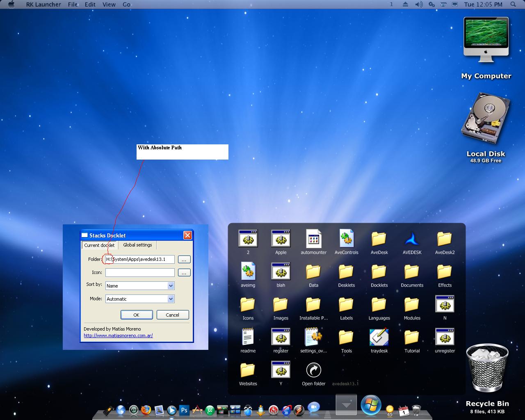
Task: Open the iChat video bubble dock icon
Action: coord(314,407)
